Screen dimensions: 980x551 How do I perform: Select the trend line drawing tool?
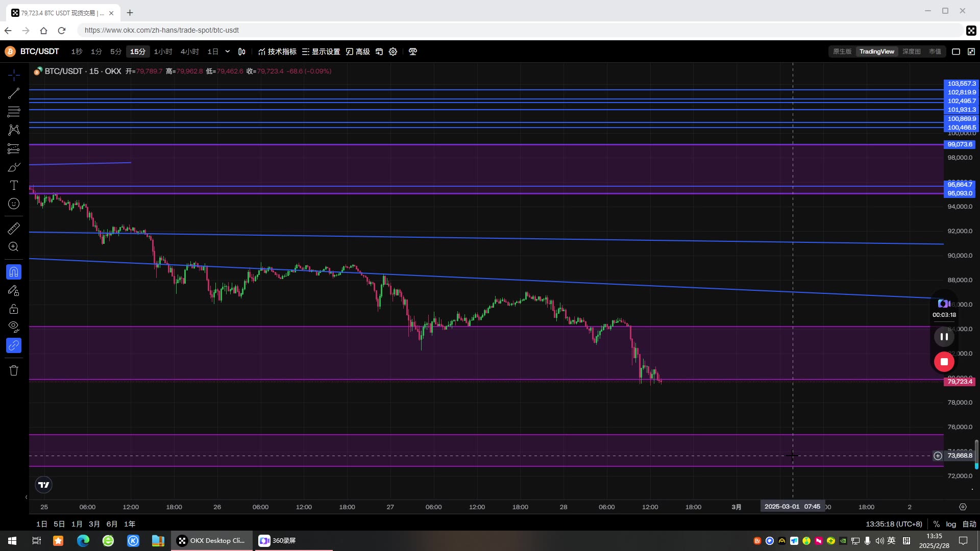14,93
